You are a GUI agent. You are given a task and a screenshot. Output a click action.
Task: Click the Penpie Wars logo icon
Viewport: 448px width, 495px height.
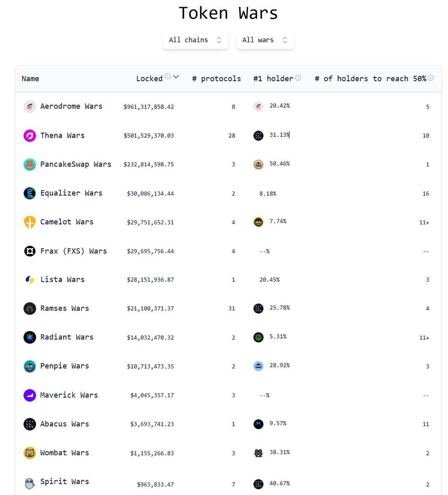29,366
